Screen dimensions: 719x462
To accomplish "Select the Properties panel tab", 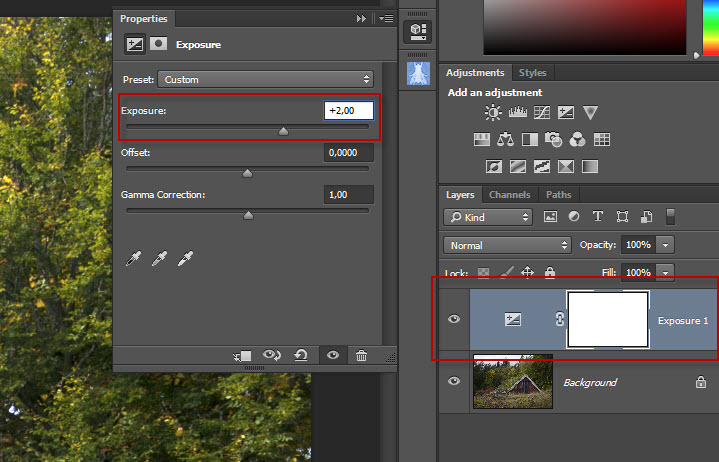I will (x=144, y=18).
